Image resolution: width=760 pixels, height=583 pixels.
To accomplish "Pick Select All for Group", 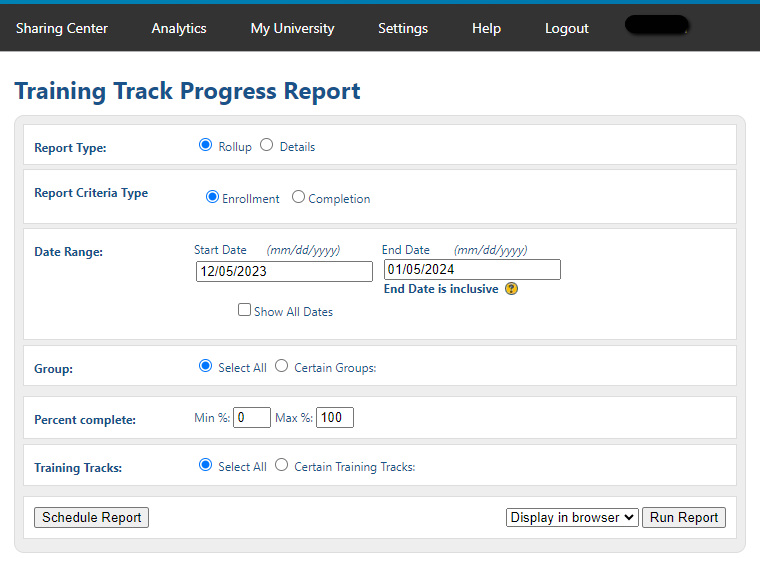I will 206,366.
